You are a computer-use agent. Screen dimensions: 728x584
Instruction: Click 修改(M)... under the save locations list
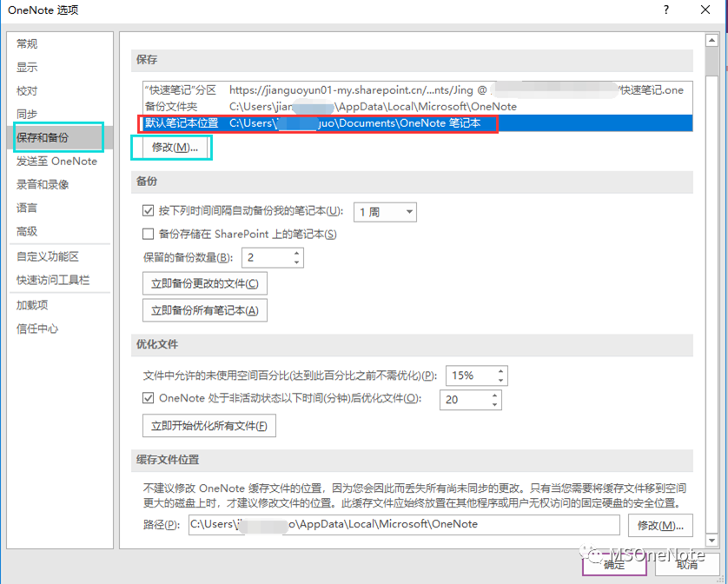pyautogui.click(x=175, y=147)
